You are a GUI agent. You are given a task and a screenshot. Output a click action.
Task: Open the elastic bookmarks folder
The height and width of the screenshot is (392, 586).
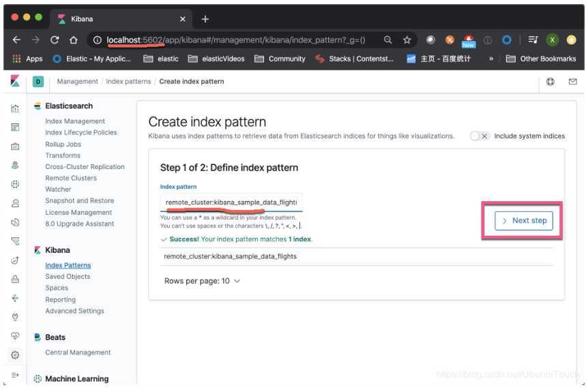pos(161,59)
